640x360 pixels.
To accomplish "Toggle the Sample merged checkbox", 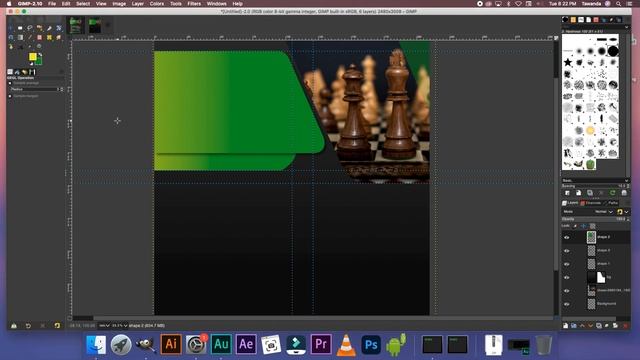I will click(10, 96).
